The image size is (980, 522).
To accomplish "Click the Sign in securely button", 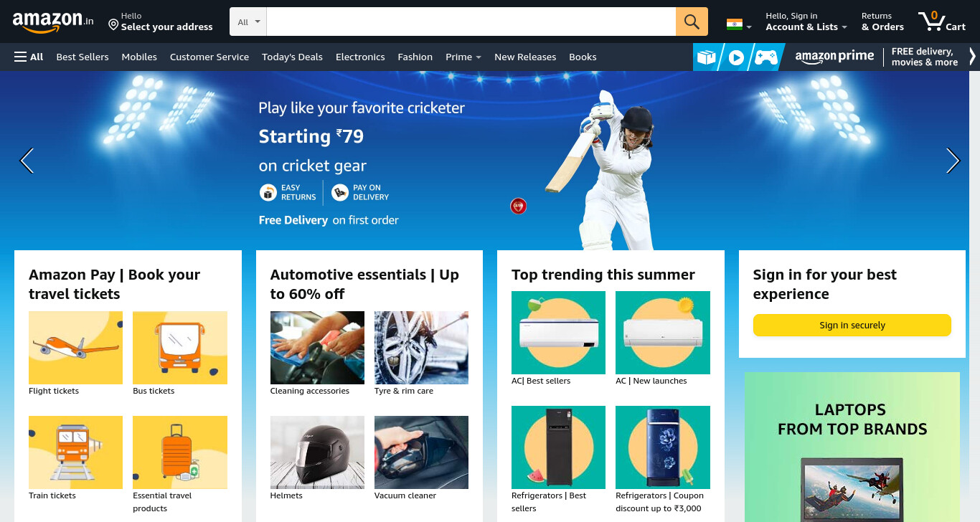I will tap(852, 325).
